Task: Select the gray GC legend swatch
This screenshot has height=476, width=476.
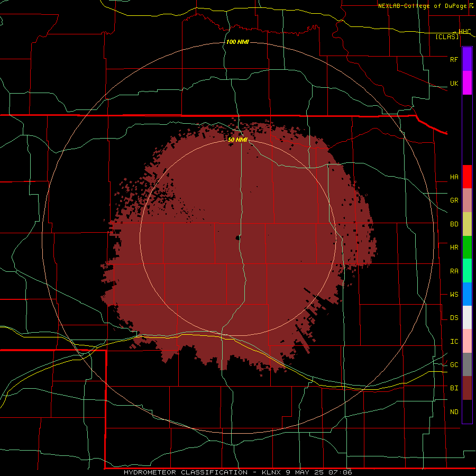Action: tap(467, 364)
